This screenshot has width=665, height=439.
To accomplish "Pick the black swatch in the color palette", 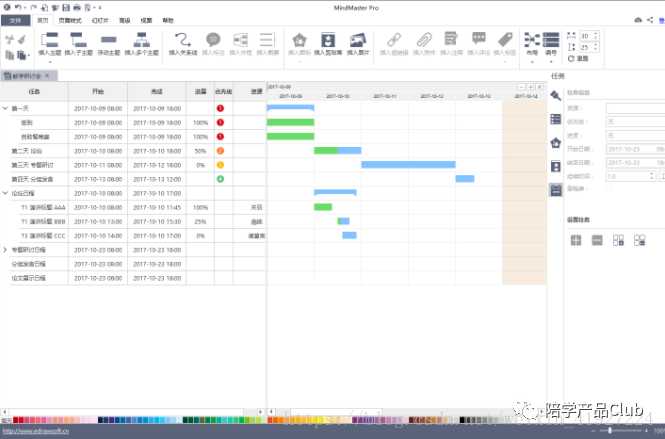I will (462, 420).
